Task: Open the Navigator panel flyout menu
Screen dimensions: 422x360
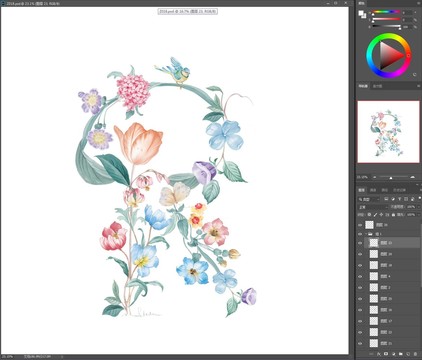Action: click(419, 86)
